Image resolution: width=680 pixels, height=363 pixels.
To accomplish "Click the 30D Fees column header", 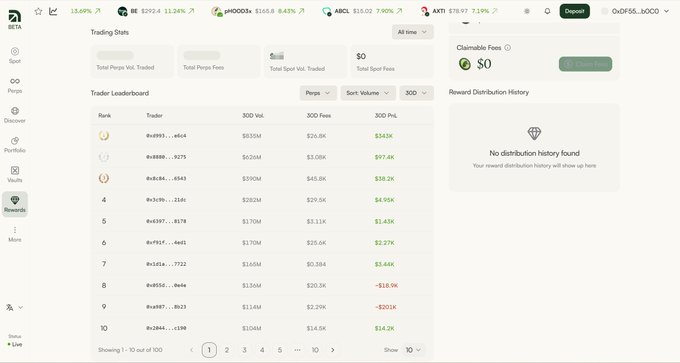I will click(x=319, y=115).
